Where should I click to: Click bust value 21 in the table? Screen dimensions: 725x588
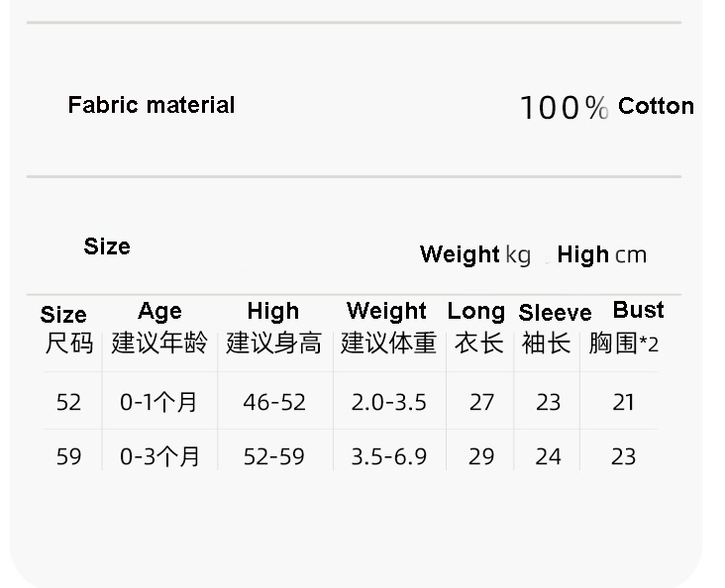pos(623,402)
